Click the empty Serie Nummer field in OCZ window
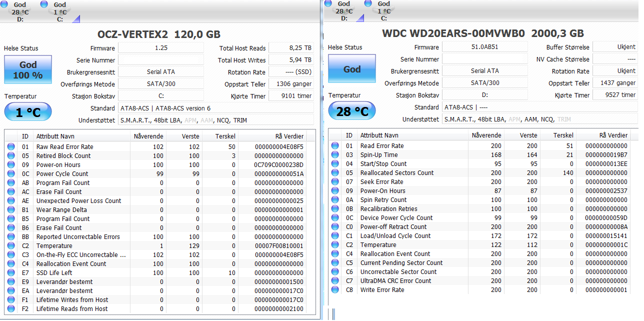Screen dimensions: 644x321 click(x=161, y=60)
